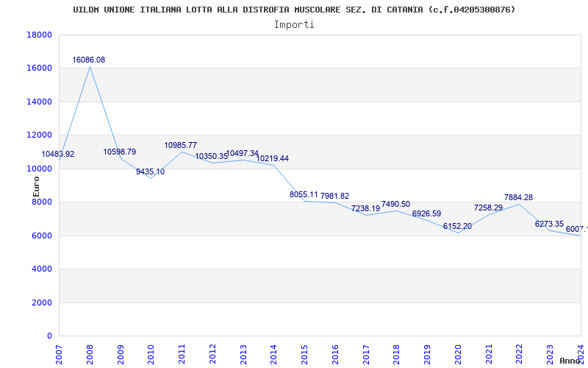This screenshot has width=588, height=368.
Task: Click the y-axis tick 18000
Action: (40, 35)
